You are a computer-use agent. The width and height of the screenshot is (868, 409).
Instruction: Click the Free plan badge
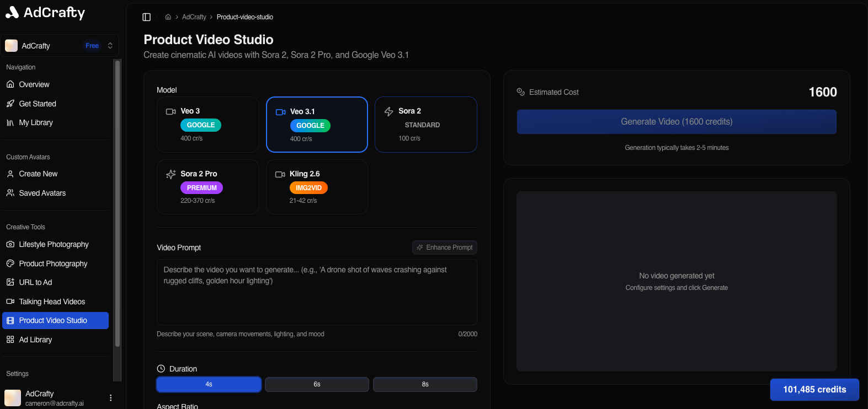92,46
